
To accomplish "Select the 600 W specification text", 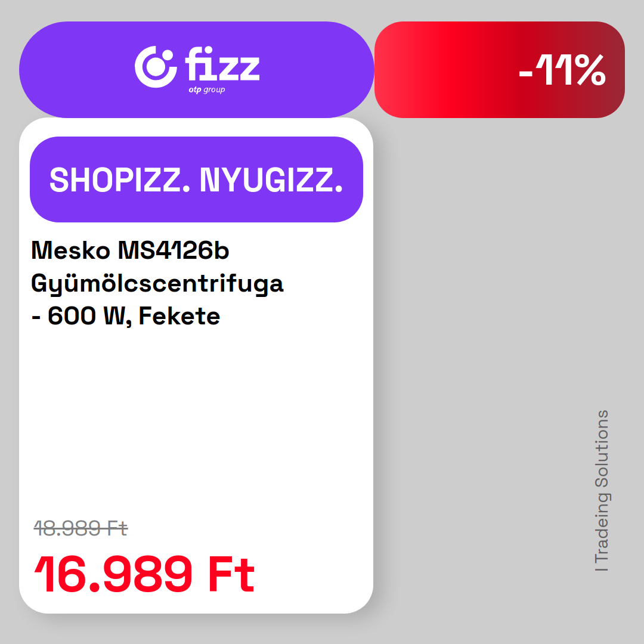I will pyautogui.click(x=86, y=316).
